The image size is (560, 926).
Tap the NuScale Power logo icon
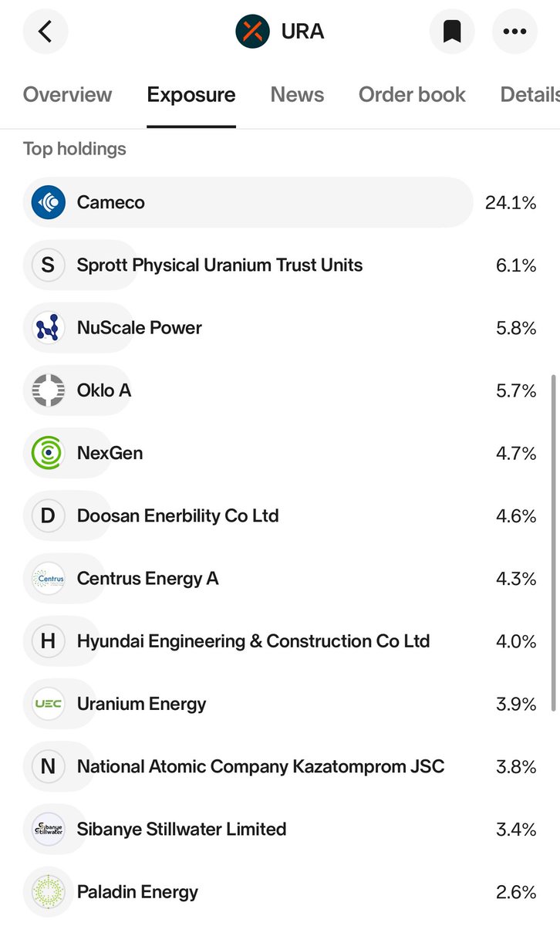pos(48,328)
